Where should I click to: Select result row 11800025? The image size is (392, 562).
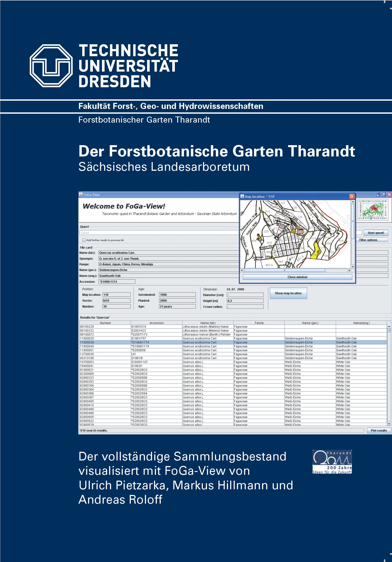coord(233,339)
